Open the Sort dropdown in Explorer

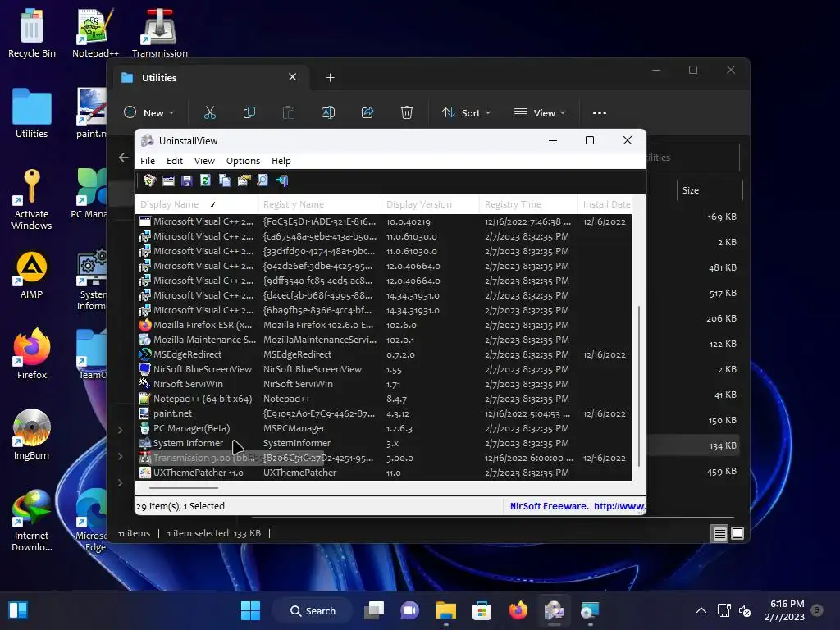tap(466, 112)
